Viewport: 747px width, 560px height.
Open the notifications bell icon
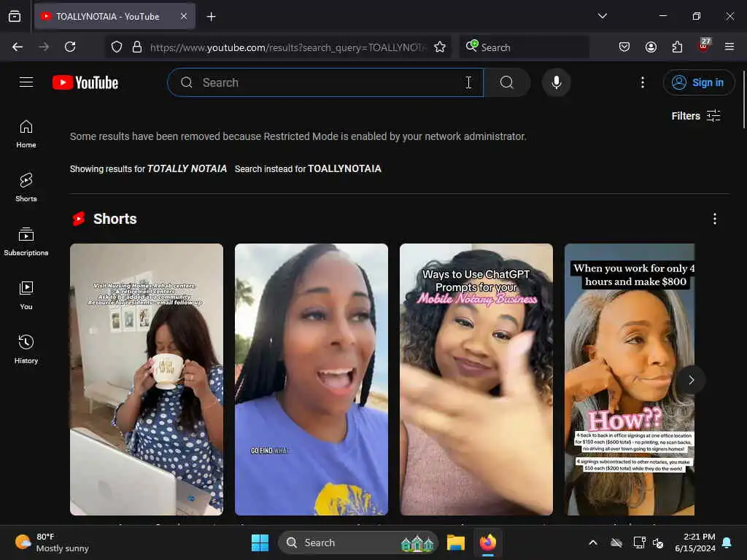(727, 542)
